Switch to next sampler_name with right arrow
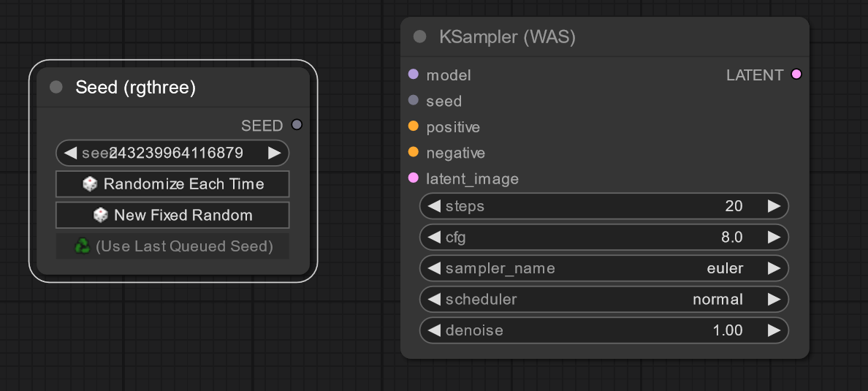868x391 pixels. tap(774, 268)
